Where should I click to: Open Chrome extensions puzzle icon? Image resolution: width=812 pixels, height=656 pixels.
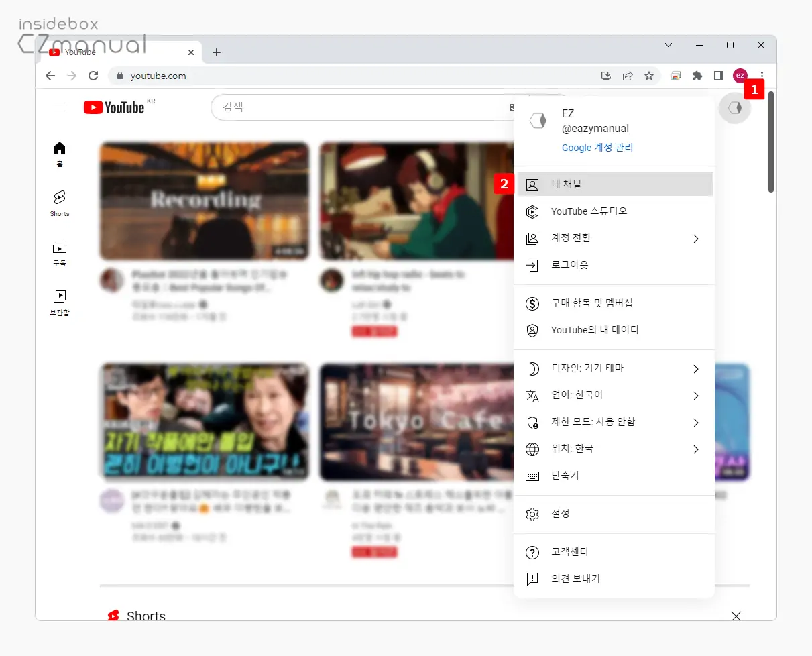[697, 76]
